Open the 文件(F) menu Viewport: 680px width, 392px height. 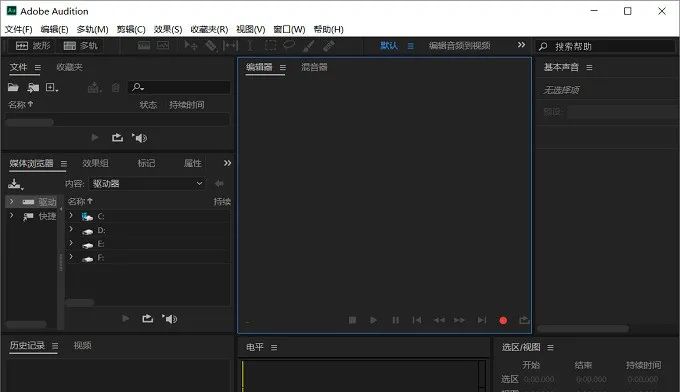tap(19, 29)
